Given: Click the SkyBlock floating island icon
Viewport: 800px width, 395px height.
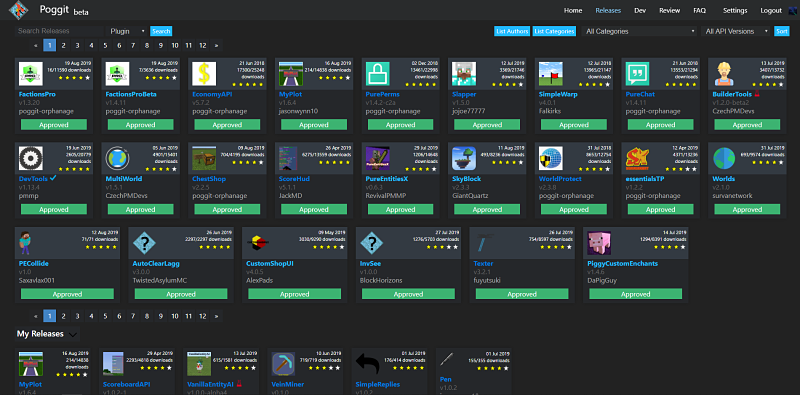Looking at the screenshot, I should (x=464, y=158).
